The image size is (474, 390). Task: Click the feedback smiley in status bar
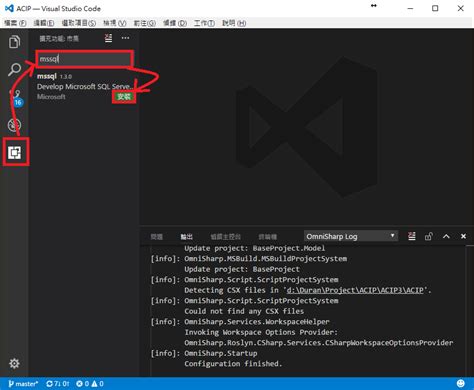[461, 384]
